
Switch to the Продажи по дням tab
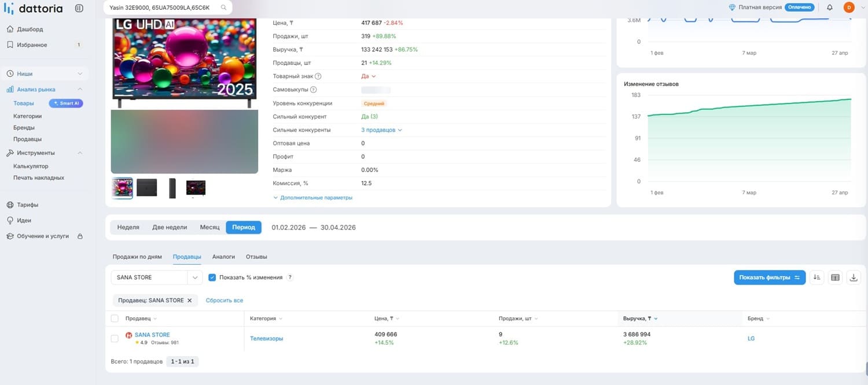point(137,257)
